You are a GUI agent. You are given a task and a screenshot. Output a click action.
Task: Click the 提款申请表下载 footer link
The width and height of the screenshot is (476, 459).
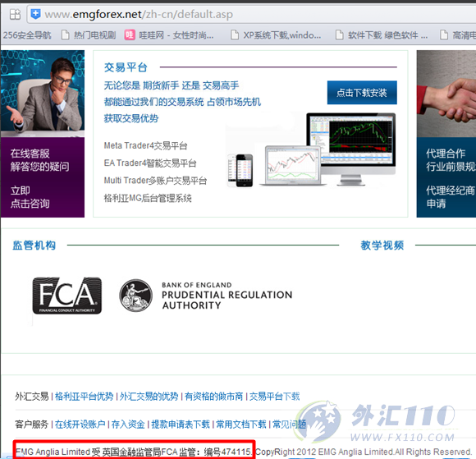pos(181,424)
